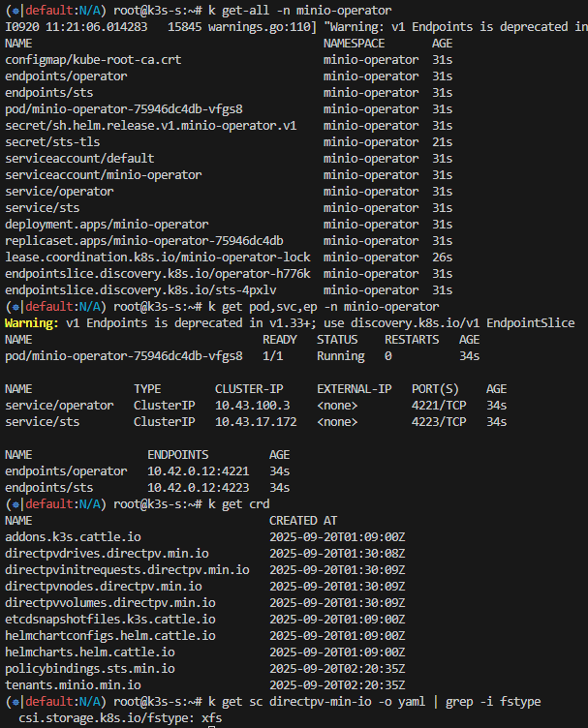Click the yellow 'Warning:' label
Viewport: 588px width, 728px height.
pos(32,323)
